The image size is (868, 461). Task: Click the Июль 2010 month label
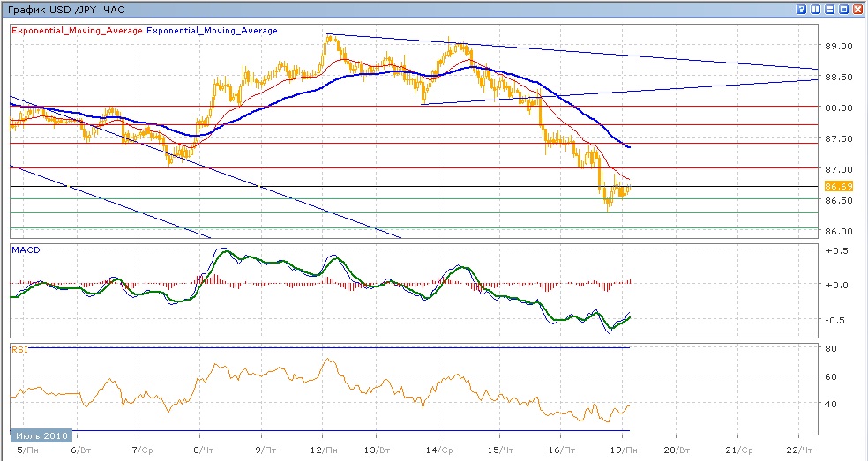[38, 436]
